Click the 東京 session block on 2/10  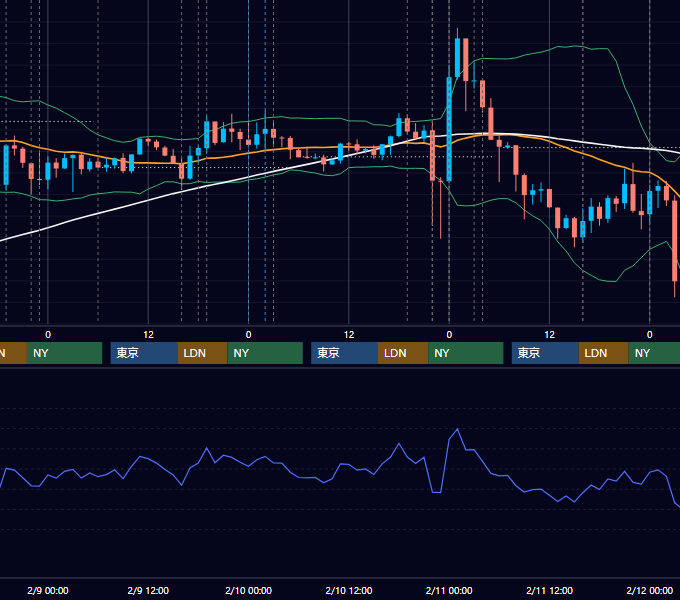coord(345,353)
